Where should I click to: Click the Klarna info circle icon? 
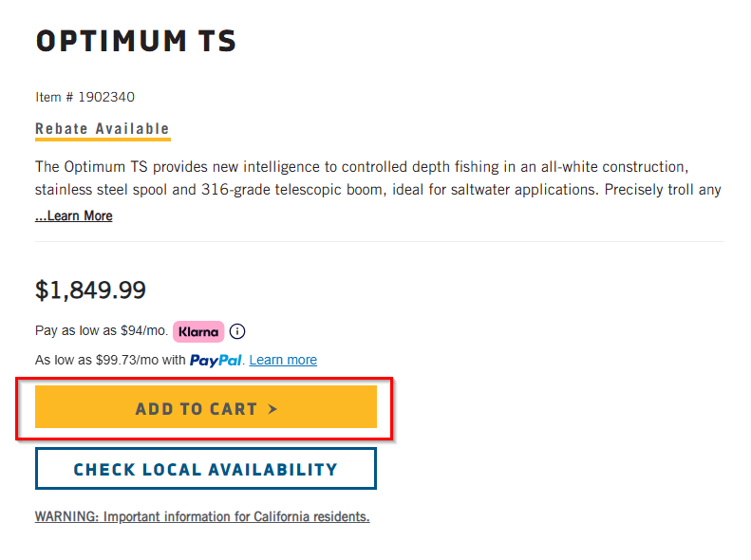[x=237, y=331]
